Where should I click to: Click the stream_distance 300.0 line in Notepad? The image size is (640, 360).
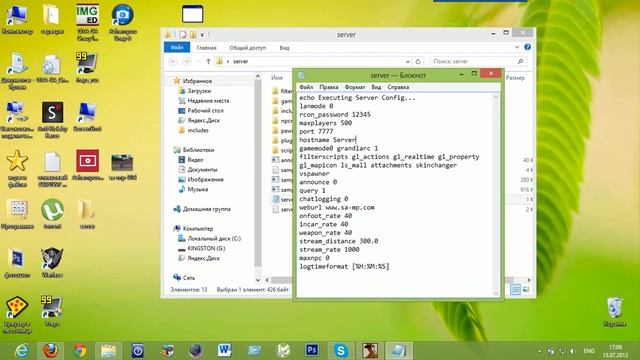[338, 241]
